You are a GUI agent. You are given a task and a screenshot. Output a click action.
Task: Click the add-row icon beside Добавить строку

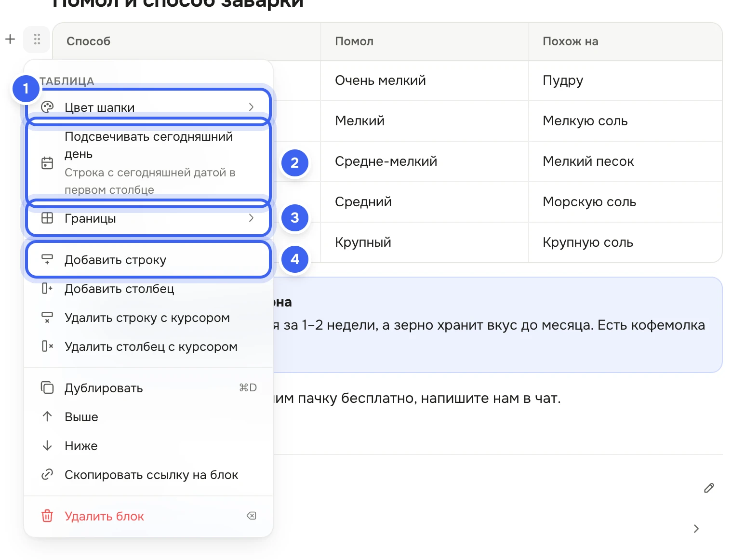click(47, 260)
